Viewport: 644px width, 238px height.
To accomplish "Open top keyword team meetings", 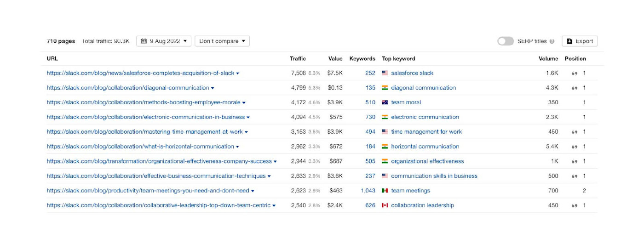I will pos(411,191).
